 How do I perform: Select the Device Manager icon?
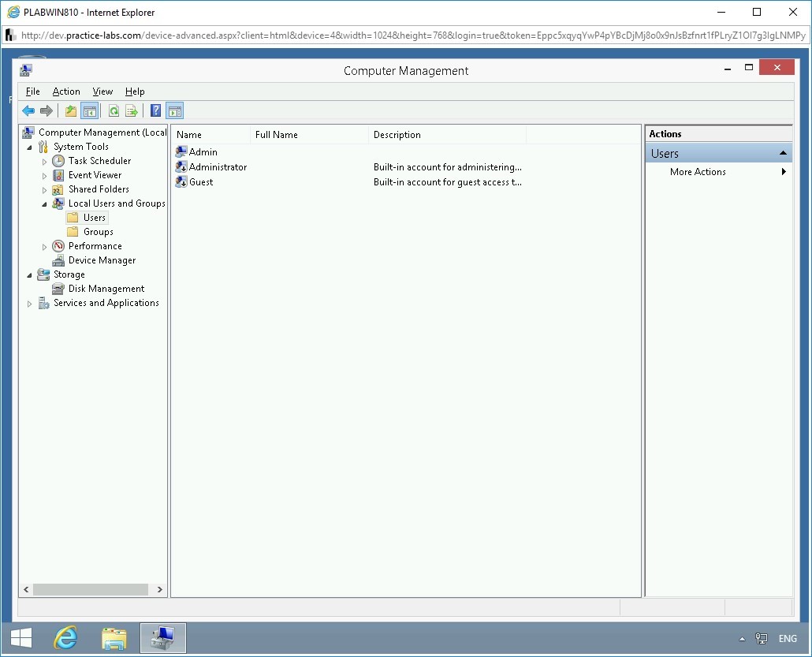[x=58, y=259]
